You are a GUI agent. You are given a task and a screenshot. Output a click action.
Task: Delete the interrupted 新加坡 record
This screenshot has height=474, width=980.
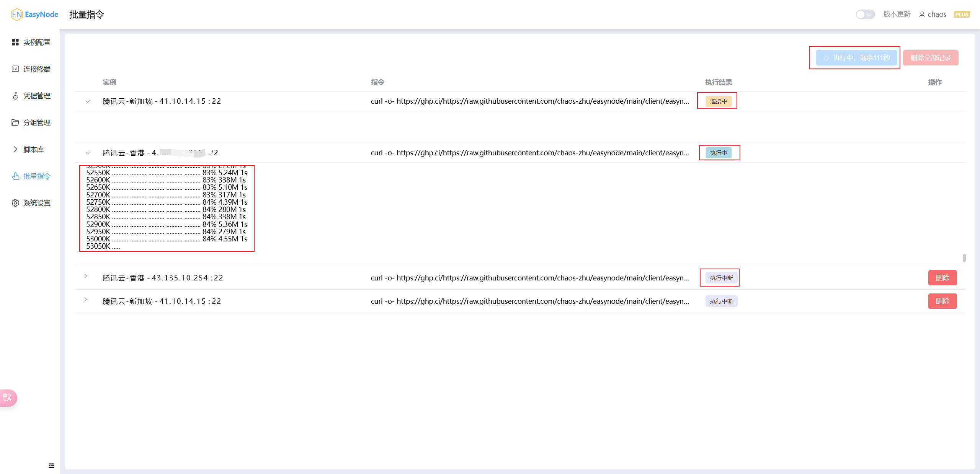click(942, 301)
